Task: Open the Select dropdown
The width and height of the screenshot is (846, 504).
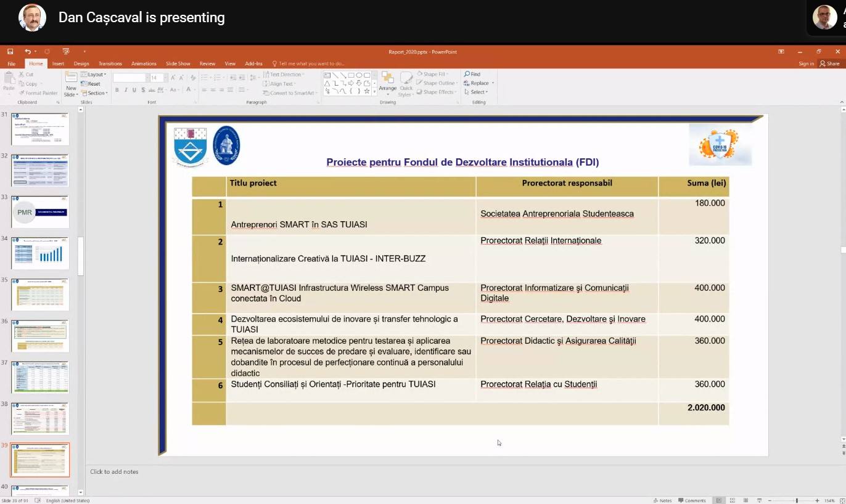Action: point(477,92)
